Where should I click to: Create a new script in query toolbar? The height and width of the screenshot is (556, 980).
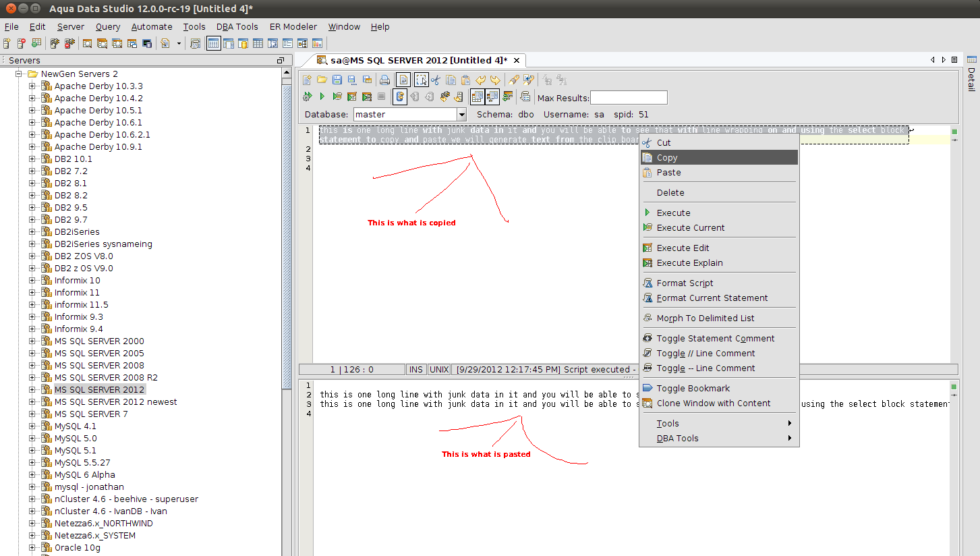click(x=308, y=80)
